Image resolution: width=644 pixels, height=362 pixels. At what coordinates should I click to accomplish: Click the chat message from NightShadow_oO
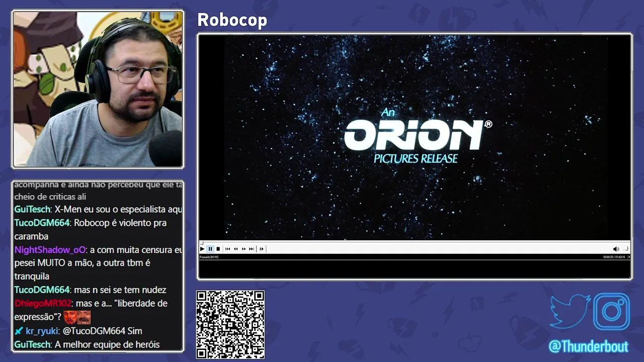[x=98, y=263]
